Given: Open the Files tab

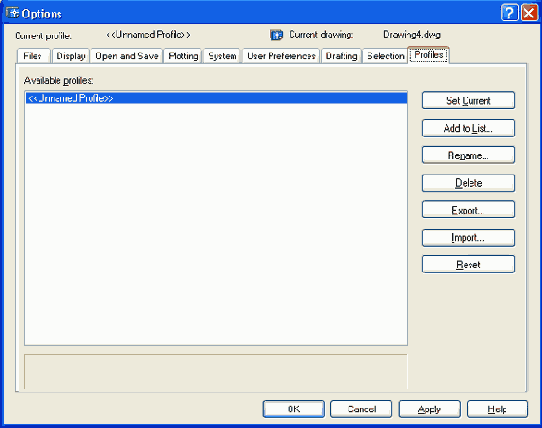Looking at the screenshot, I should click(33, 56).
